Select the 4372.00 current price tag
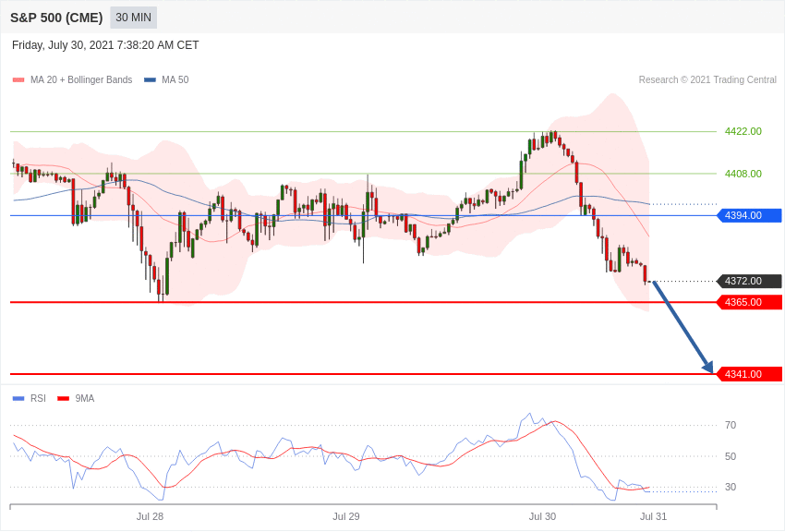Screen dimensions: 785x532 [x=749, y=281]
